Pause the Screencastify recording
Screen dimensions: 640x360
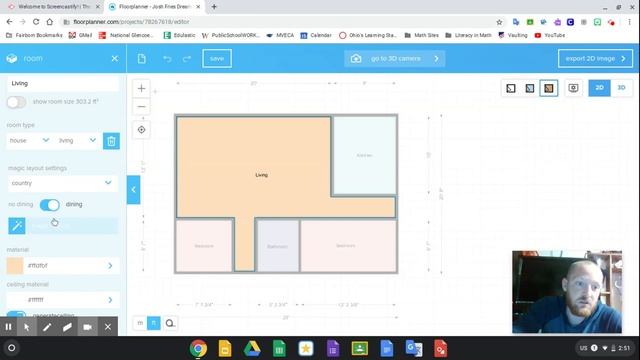9,327
